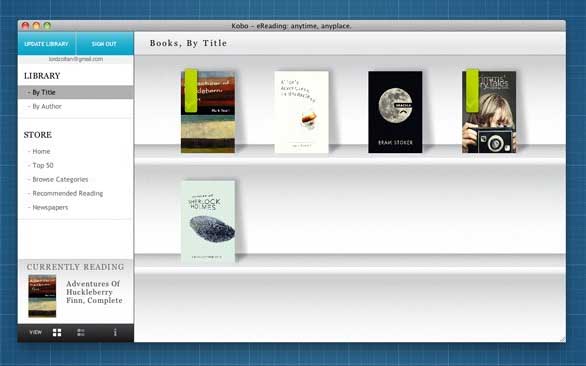Click the account email address under Update Library
The width and height of the screenshot is (586, 366).
pyautogui.click(x=76, y=59)
